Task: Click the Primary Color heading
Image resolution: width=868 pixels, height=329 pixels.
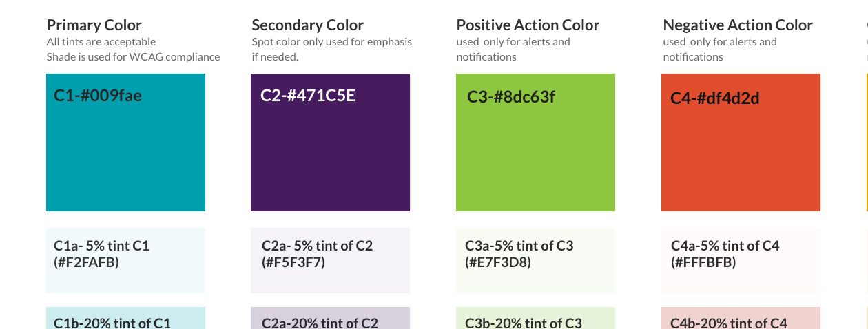Action: tap(94, 25)
